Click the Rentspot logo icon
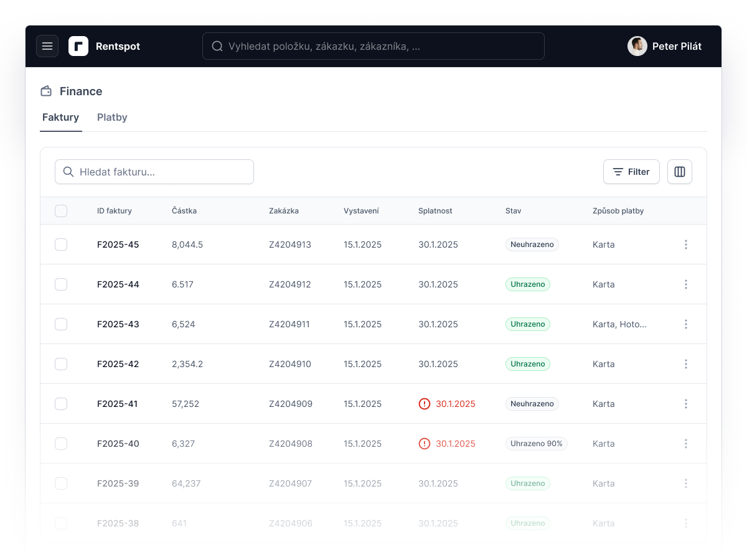This screenshot has width=747, height=560. tap(78, 46)
